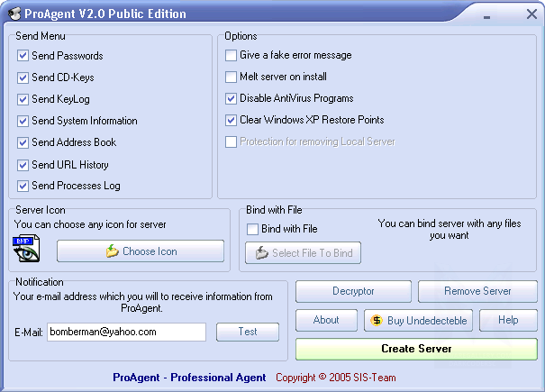Enable Give a fake error message
Viewport: 545px width, 392px height.
232,55
